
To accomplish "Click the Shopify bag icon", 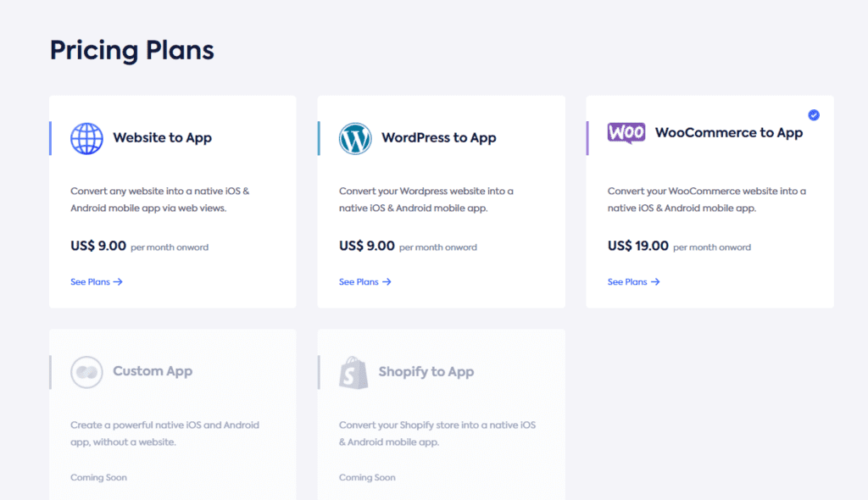I will click(353, 373).
